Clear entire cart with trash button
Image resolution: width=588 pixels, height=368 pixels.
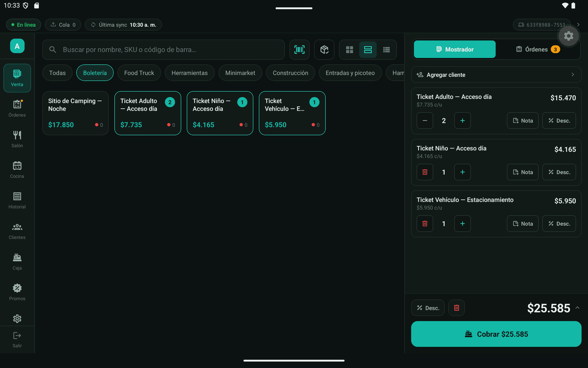tap(456, 308)
